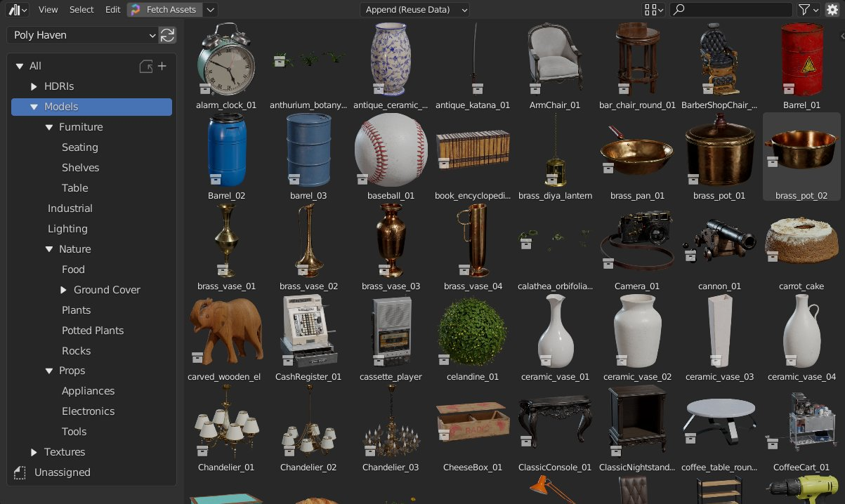Select the brass_vase_04 asset
This screenshot has height=504, width=845.
tap(473, 241)
